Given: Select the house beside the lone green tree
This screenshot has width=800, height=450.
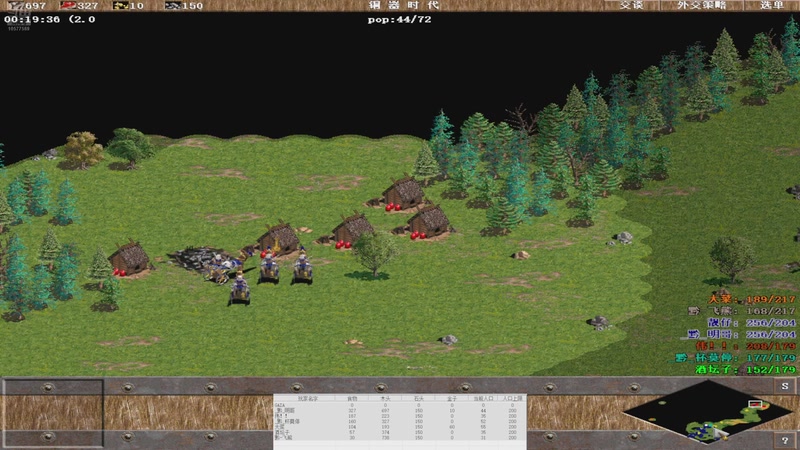Looking at the screenshot, I should 352,229.
